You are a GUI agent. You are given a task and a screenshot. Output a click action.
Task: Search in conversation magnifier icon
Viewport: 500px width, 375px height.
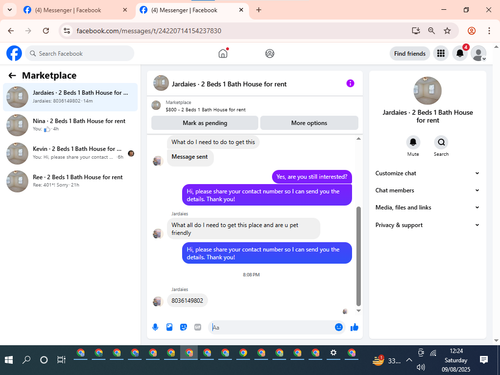[x=441, y=143]
